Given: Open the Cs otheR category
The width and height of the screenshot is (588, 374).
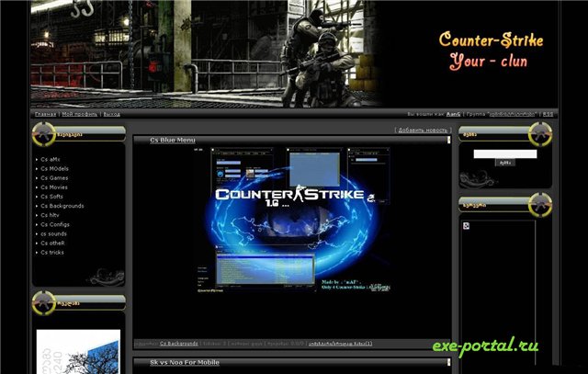Looking at the screenshot, I should coord(52,244).
